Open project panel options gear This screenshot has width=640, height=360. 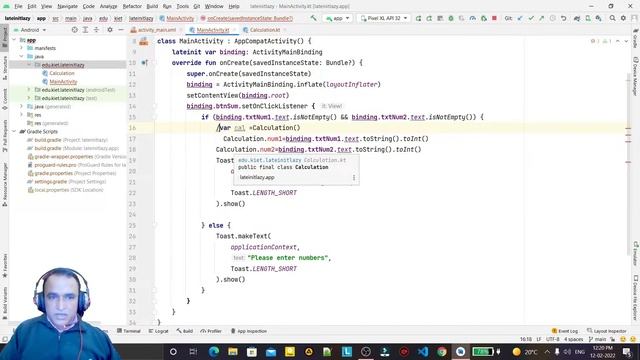point(110,30)
